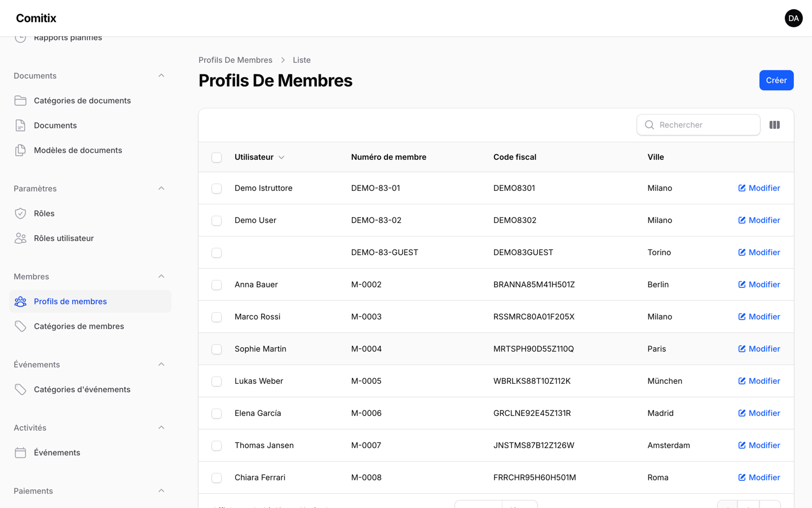Viewport: 812px width, 508px height.
Task: Click the Comitix logo
Action: [x=36, y=18]
